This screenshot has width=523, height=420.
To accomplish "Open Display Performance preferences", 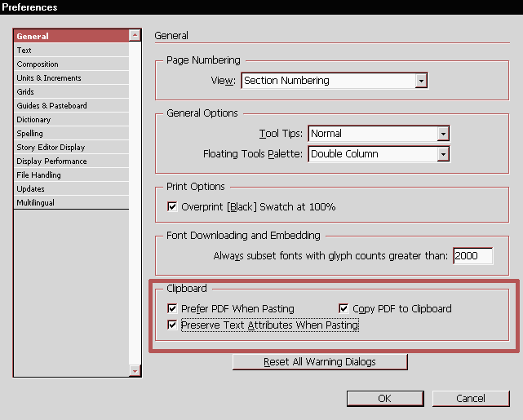I will (71, 161).
